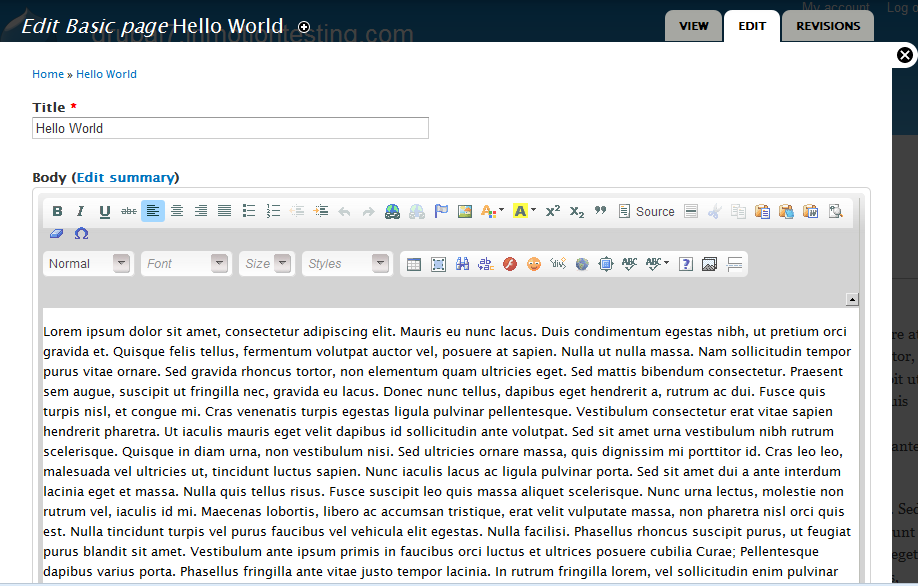This screenshot has width=918, height=586.
Task: Collapse the editor toolbar with the arrow button
Action: pyautogui.click(x=852, y=300)
